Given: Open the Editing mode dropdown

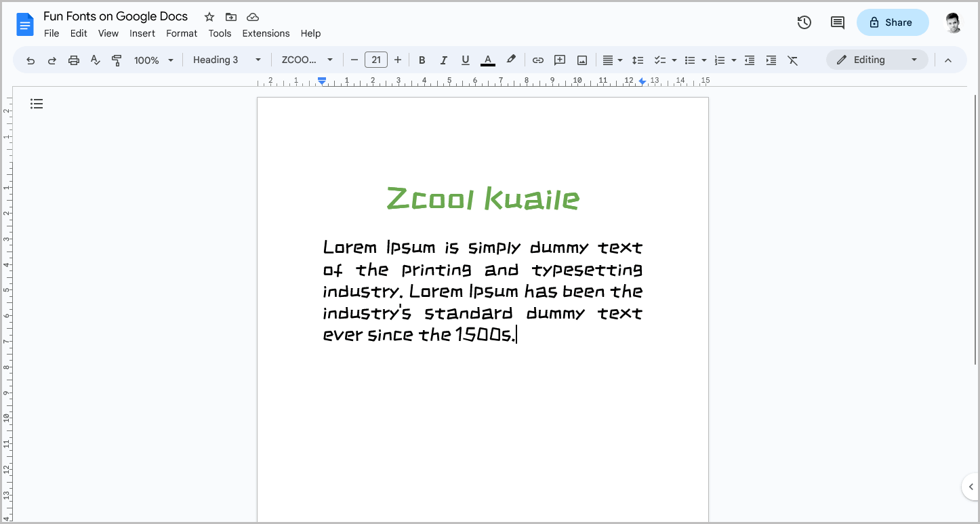Looking at the screenshot, I should click(x=877, y=60).
